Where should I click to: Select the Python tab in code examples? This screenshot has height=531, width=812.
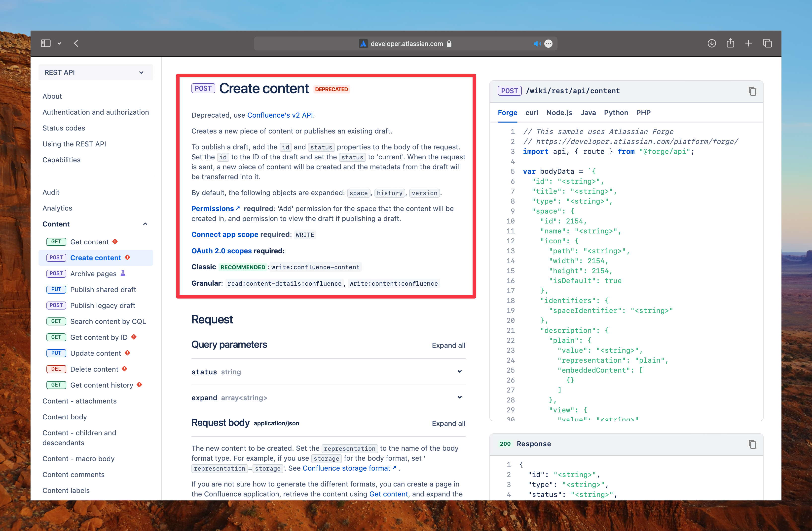(x=614, y=112)
